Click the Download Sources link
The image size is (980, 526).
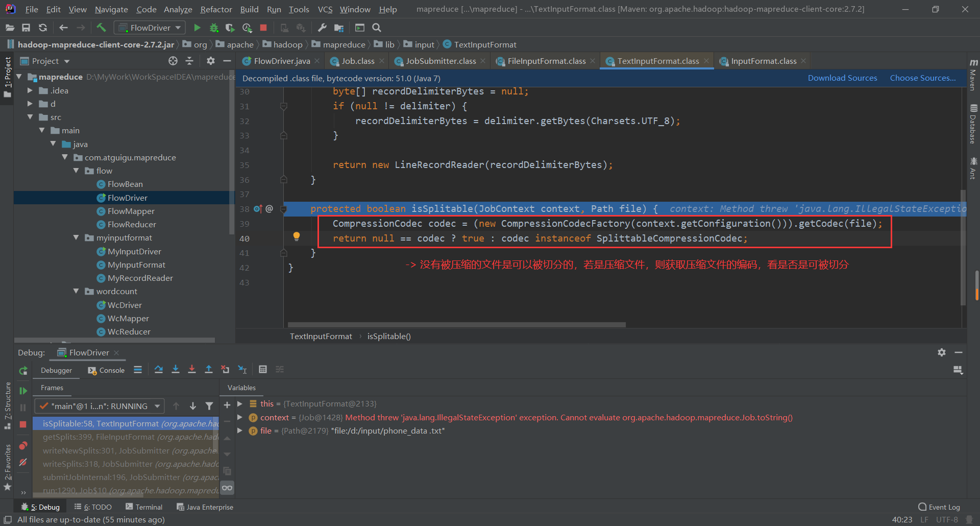point(842,78)
